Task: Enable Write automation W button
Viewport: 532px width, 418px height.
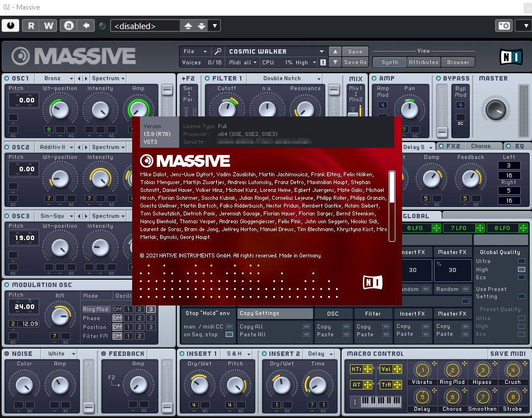Action: coord(49,26)
